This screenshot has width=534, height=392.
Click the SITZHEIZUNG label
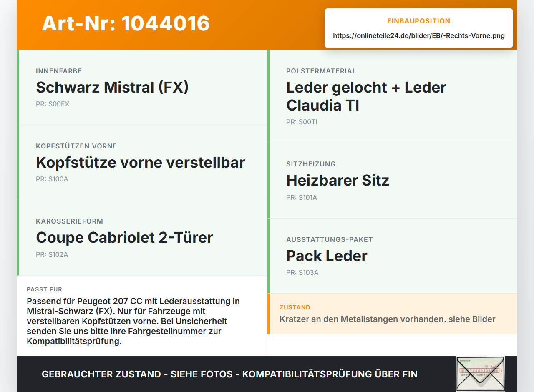point(311,164)
